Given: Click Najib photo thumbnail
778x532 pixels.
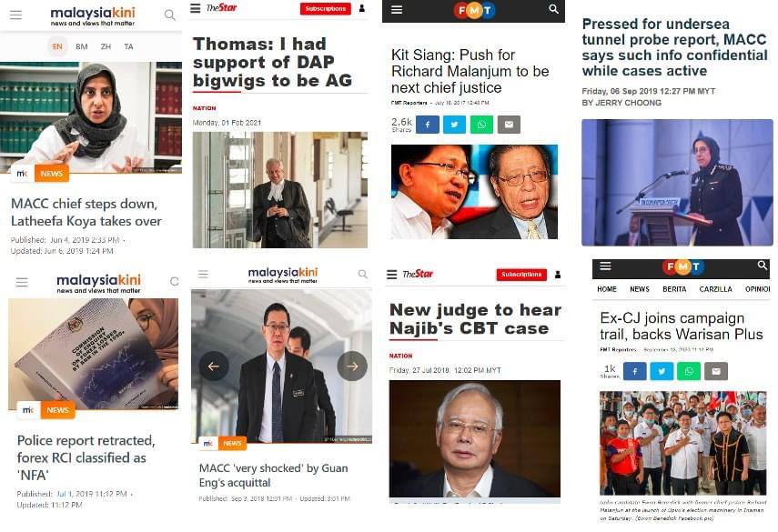Looking at the screenshot, I should coord(474,438).
